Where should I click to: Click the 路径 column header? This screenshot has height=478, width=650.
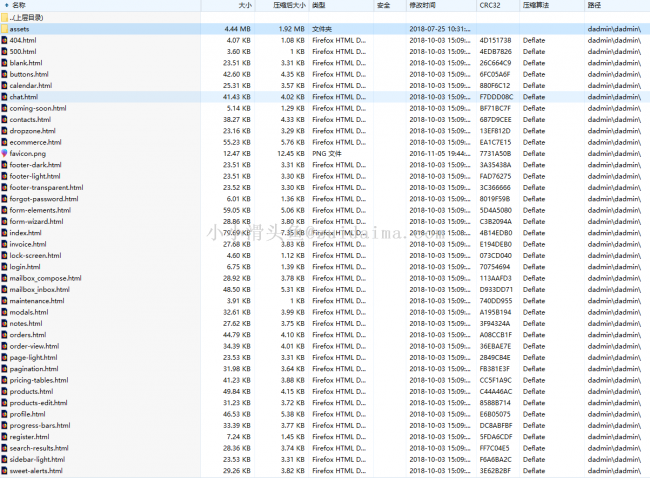(595, 5)
